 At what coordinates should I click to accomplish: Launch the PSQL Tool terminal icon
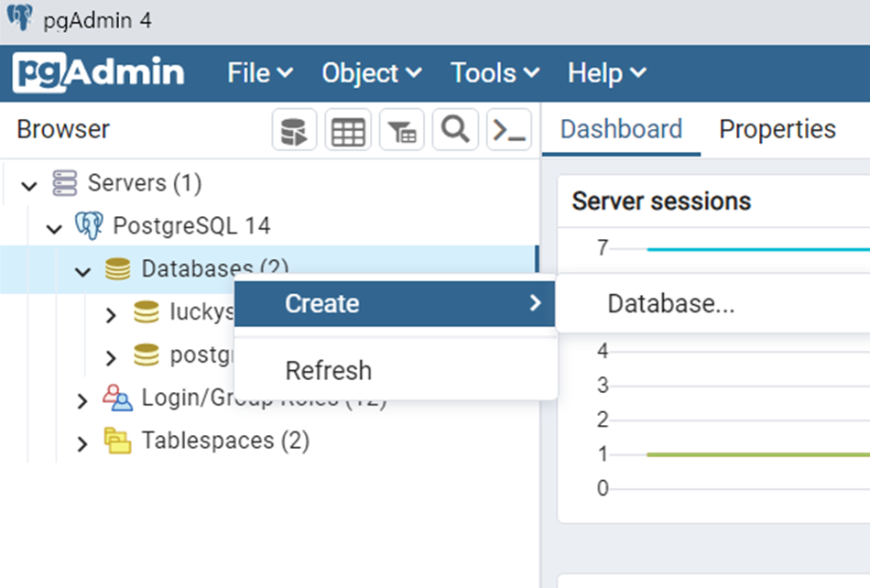(509, 129)
